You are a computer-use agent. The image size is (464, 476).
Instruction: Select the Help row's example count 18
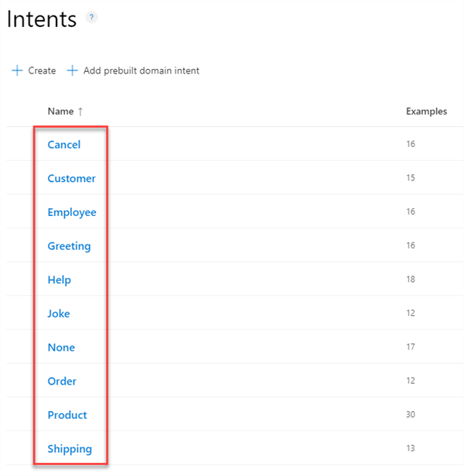pos(411,279)
